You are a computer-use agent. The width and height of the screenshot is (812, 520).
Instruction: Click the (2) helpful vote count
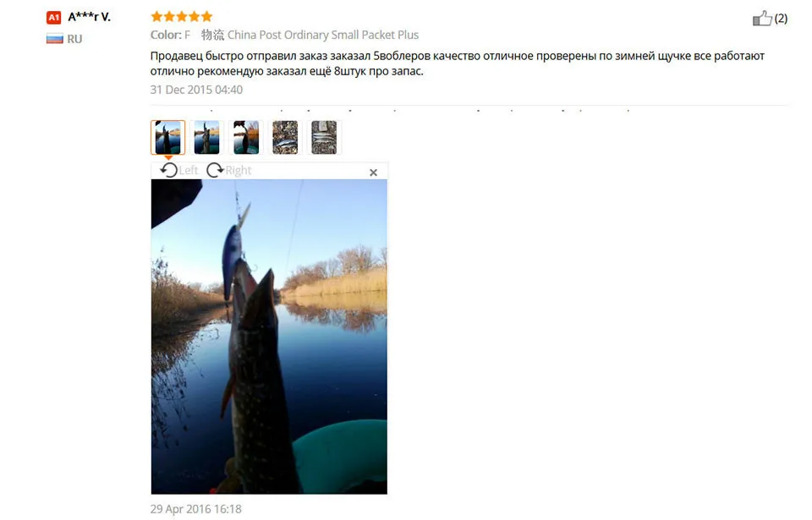(781, 19)
